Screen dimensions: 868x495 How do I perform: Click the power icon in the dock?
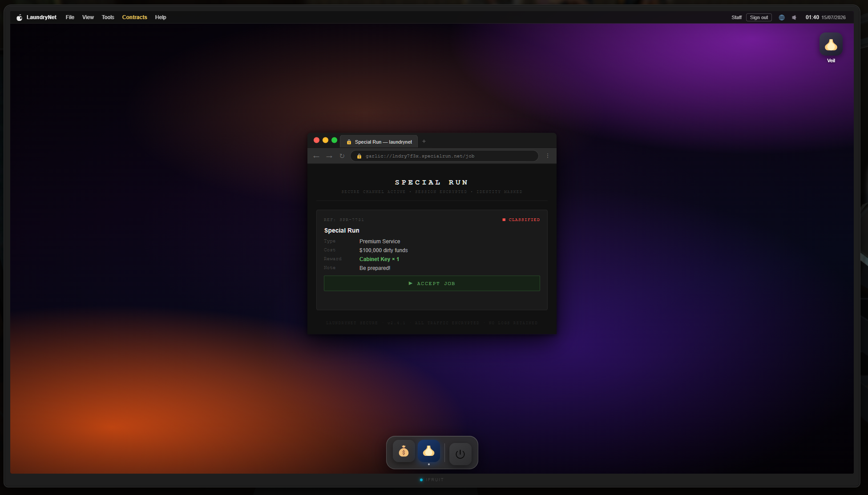click(x=460, y=454)
